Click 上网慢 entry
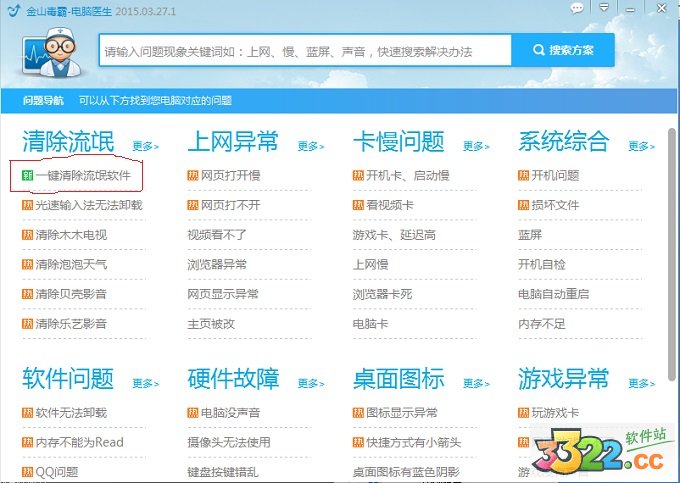This screenshot has width=680, height=483. [371, 264]
